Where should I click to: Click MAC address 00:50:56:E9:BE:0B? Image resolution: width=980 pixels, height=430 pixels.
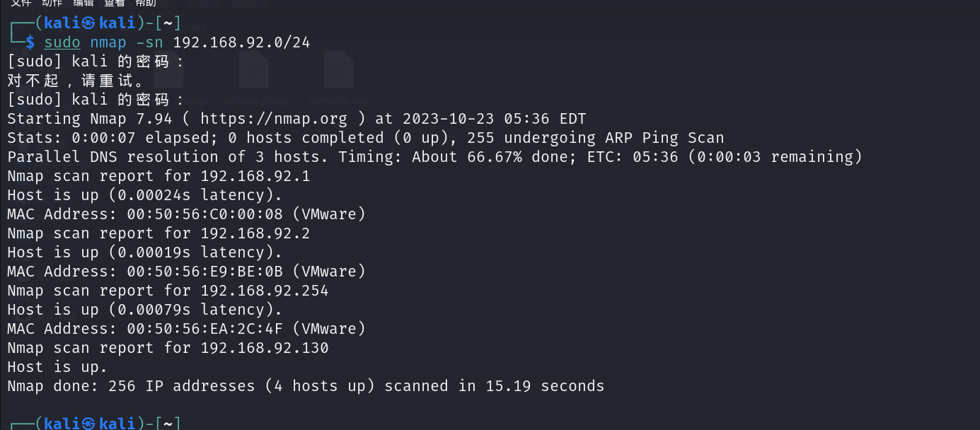point(204,272)
